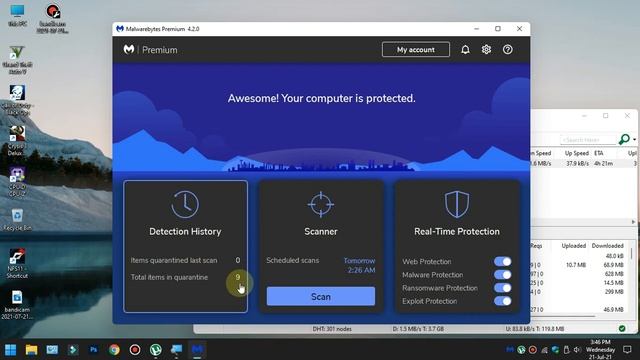This screenshot has width=640, height=360.
Task: Open the Scanner card title
Action: (x=321, y=231)
